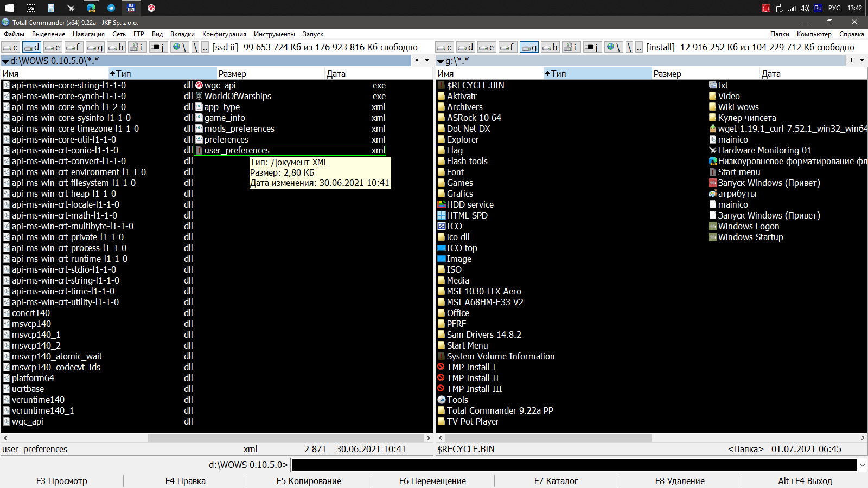Open the Tools folder icon in right panel

tap(442, 400)
